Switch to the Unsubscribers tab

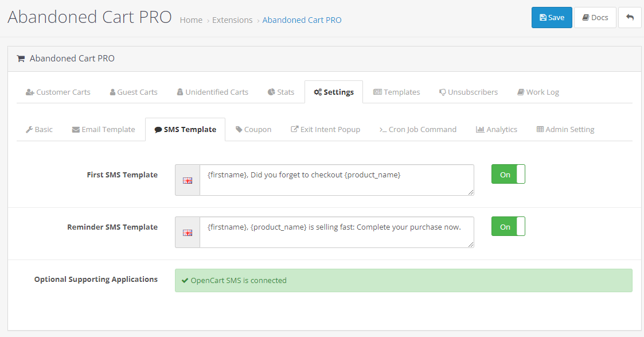[x=468, y=92]
